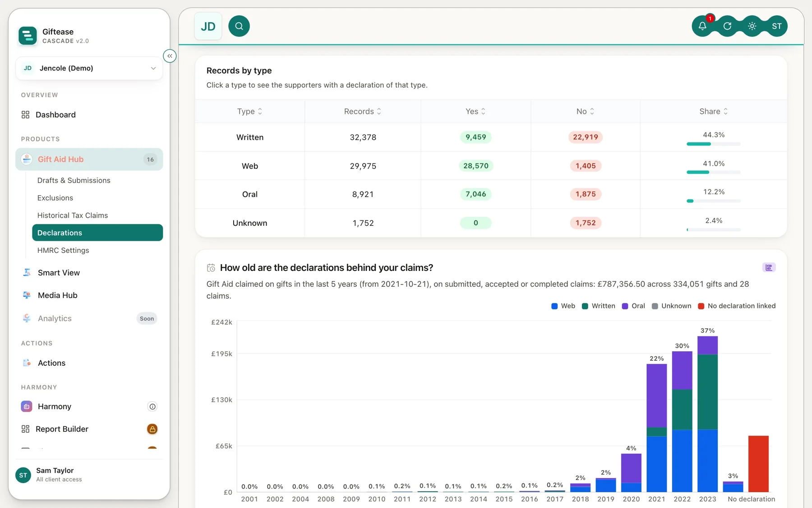Click the Analytics icon
Screen dimensions: 812x508
click(27, 318)
